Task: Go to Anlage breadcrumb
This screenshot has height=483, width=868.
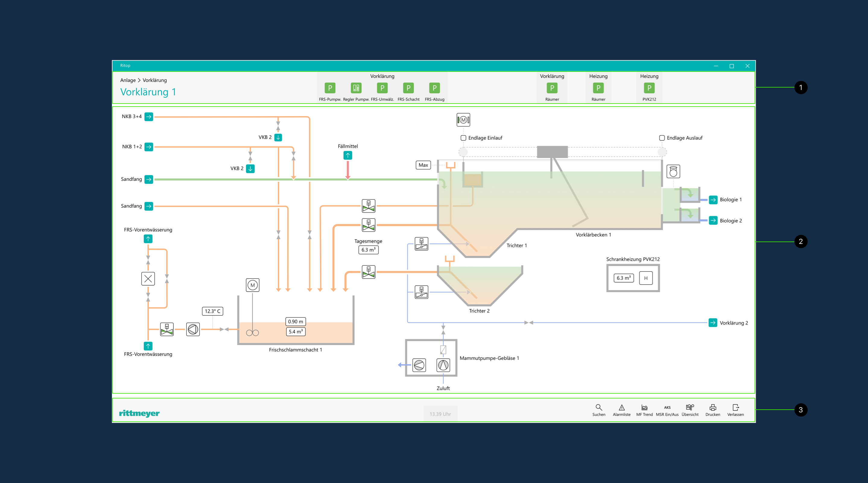Action: click(128, 80)
